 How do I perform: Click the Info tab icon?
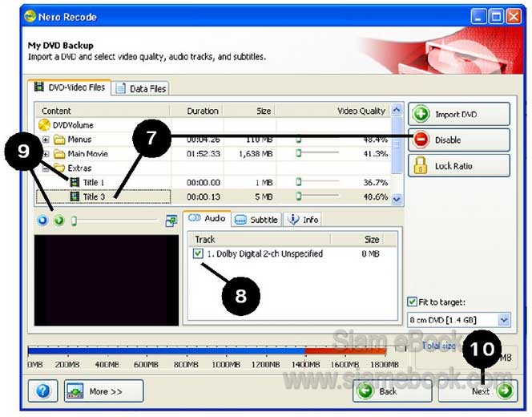tap(292, 220)
